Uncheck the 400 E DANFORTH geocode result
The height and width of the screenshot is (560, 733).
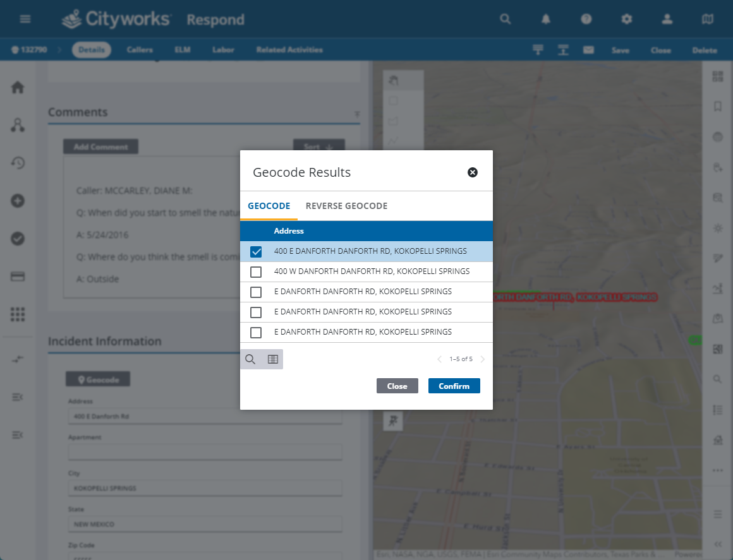256,251
